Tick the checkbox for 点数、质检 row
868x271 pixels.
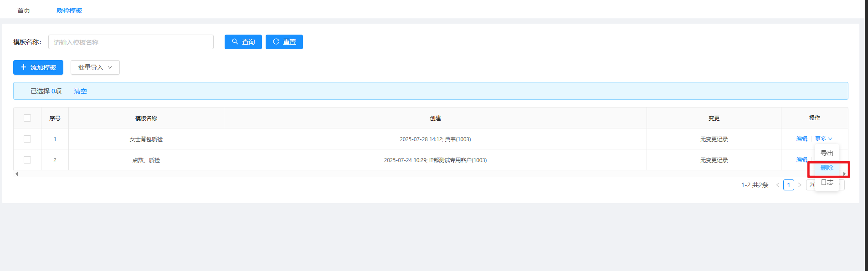click(x=27, y=160)
